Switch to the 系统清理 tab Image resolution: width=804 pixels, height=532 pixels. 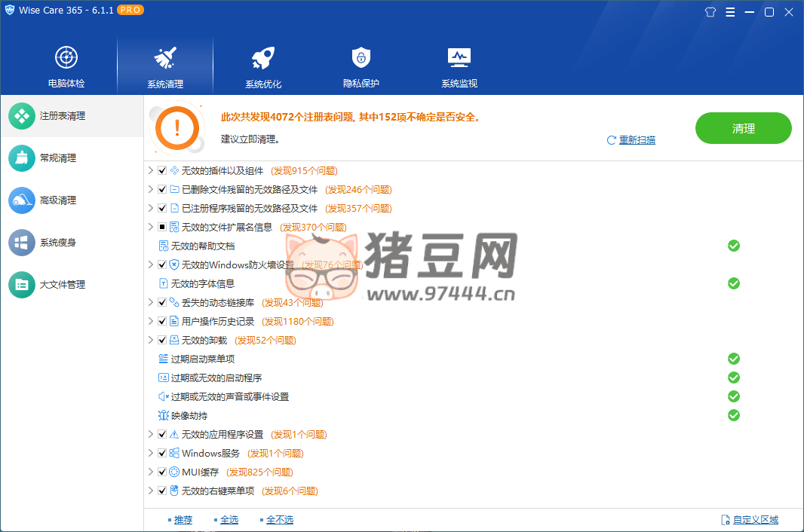tap(164, 66)
